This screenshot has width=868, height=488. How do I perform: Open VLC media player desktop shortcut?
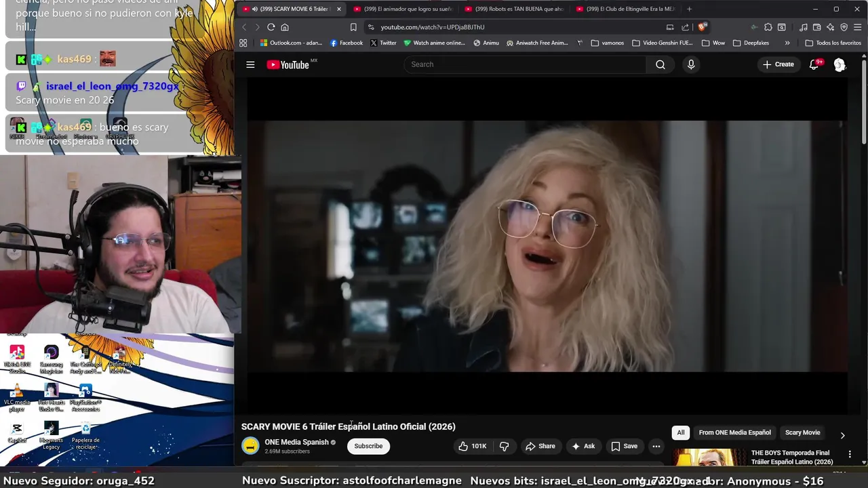tap(17, 398)
